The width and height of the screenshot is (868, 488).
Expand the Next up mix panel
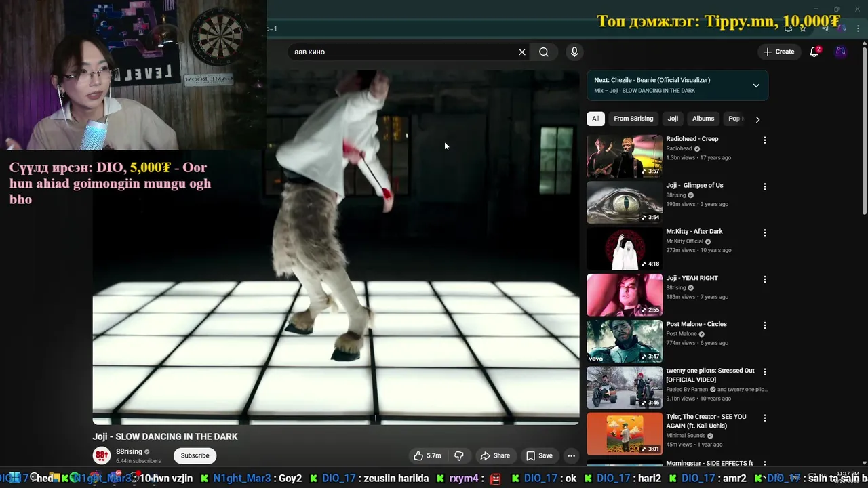(x=756, y=85)
